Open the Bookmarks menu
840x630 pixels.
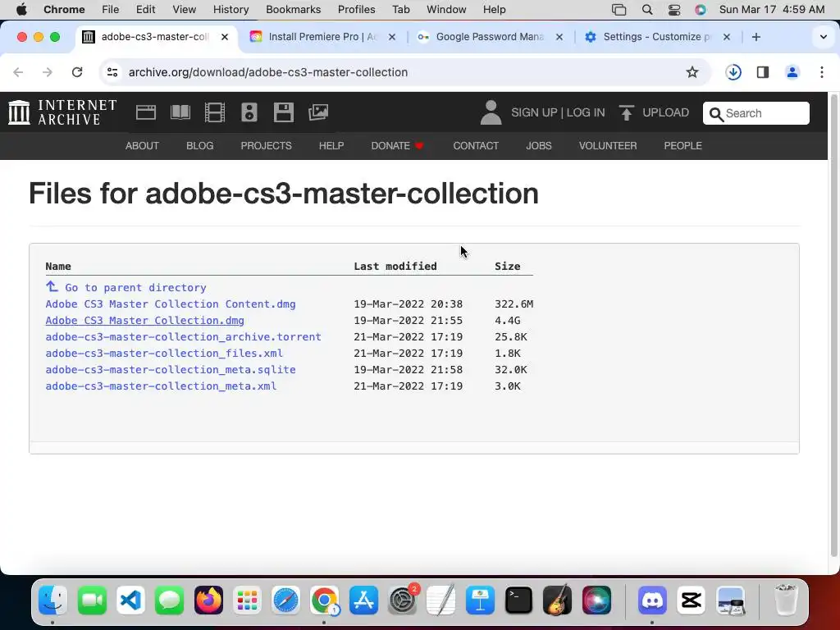pyautogui.click(x=293, y=10)
